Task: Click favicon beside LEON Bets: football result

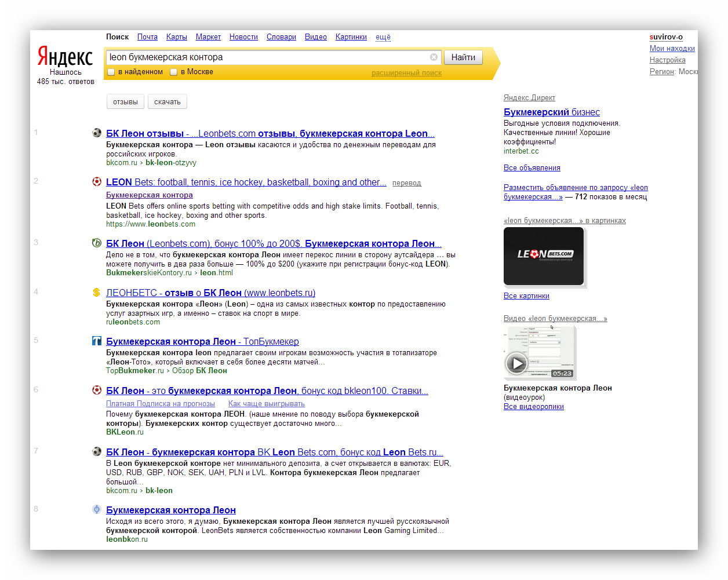Action: point(97,181)
